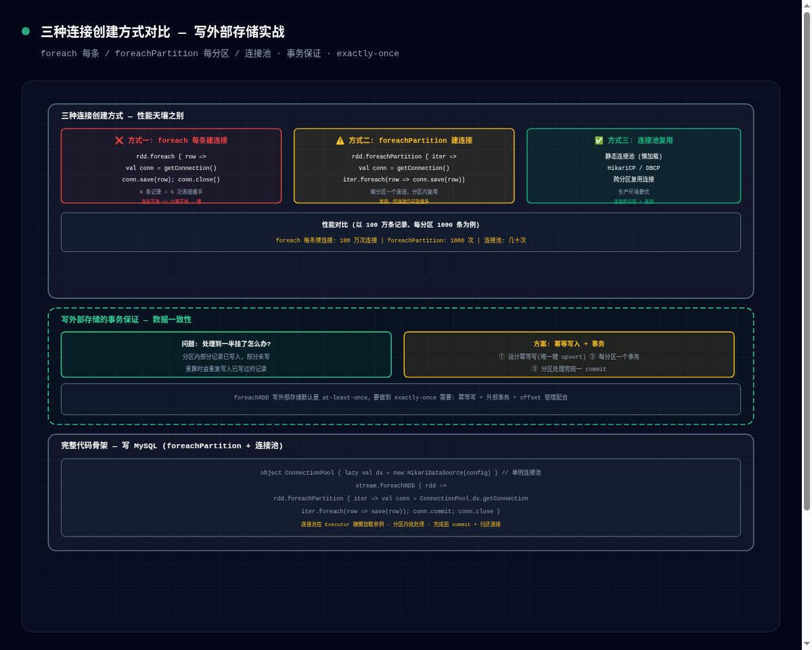Click the heading 方式一: foreach 每条建连接
The width and height of the screenshot is (812, 650).
click(178, 141)
